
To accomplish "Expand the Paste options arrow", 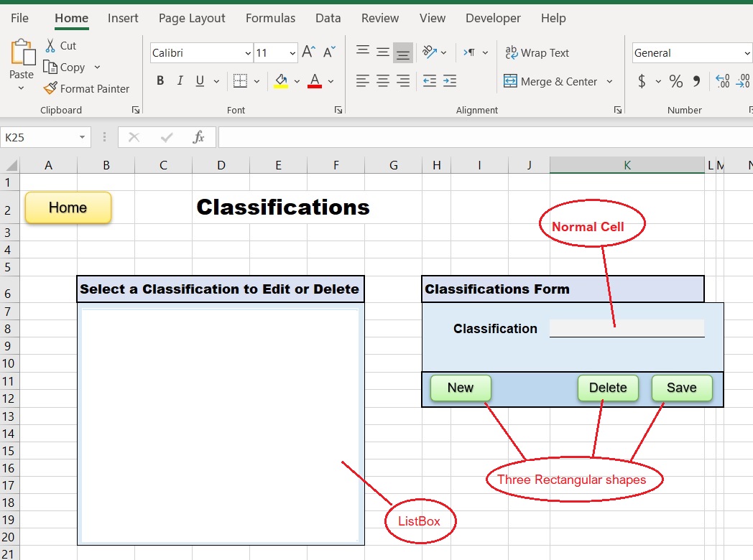I will (x=21, y=88).
